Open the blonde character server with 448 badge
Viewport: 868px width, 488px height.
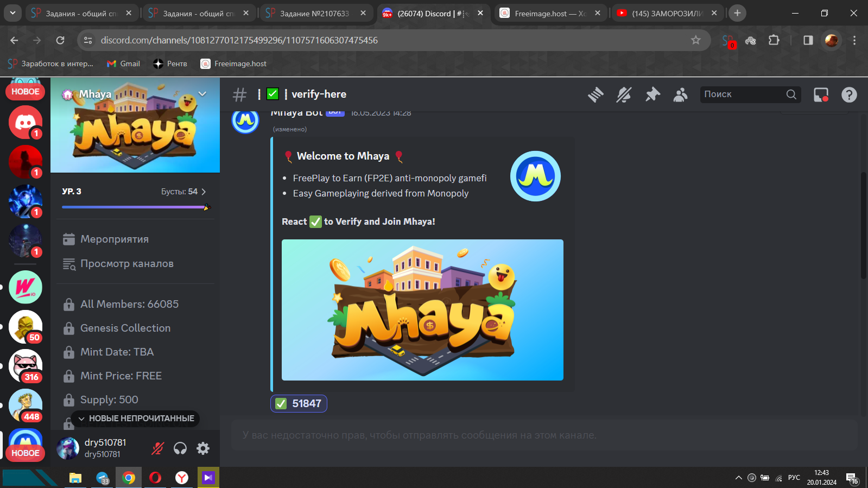(x=25, y=405)
